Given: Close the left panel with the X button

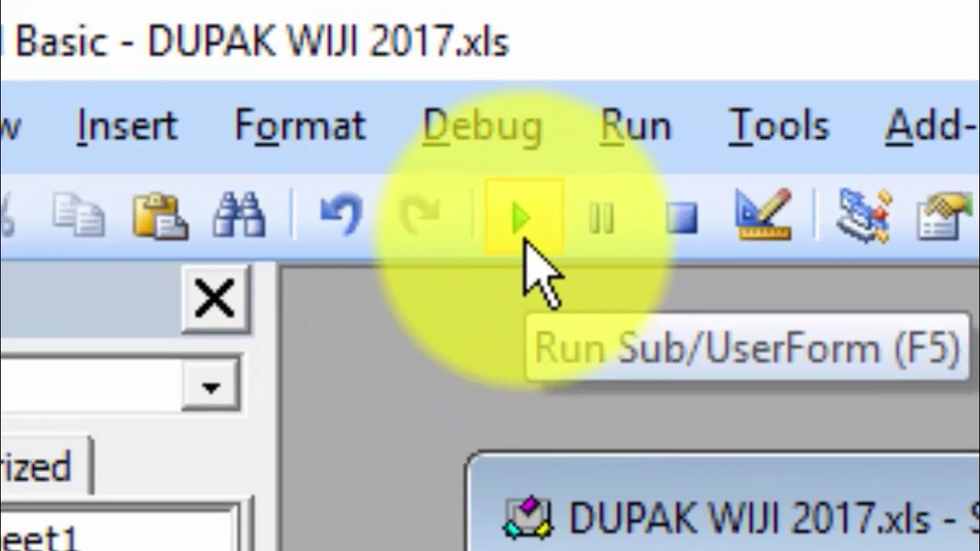Looking at the screenshot, I should [x=215, y=299].
